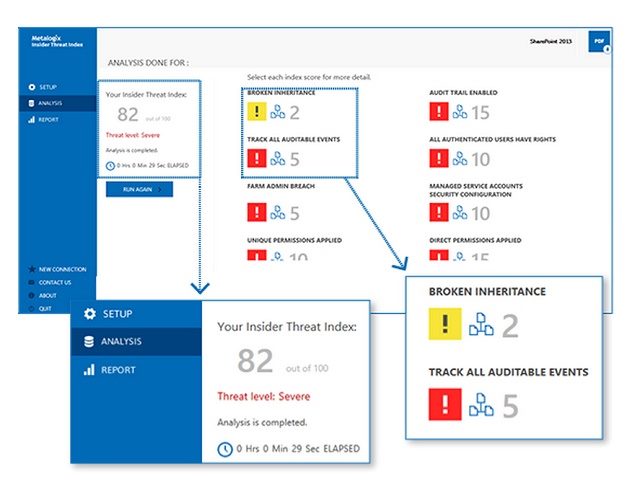The height and width of the screenshot is (480, 640).
Task: Export results with the PDF button
Action: coord(599,41)
